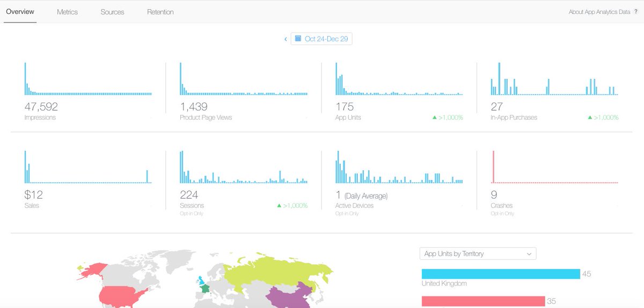
Task: Click the 1,439 page views value
Action: (x=193, y=106)
